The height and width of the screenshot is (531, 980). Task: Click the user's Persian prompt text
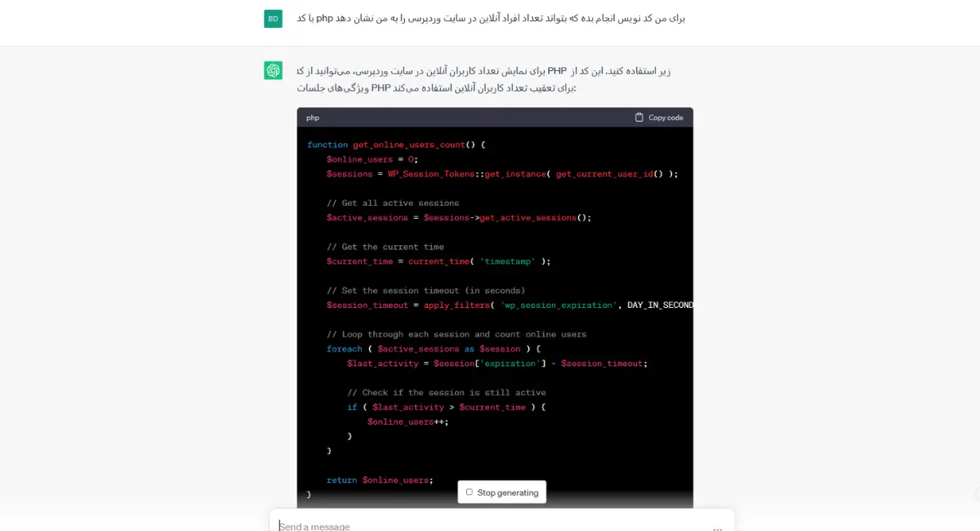point(491,18)
